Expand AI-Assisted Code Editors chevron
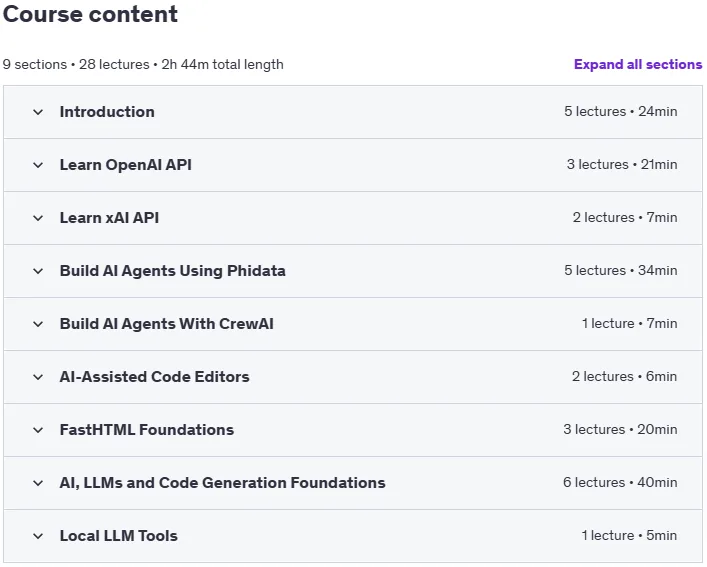Screen dimensions: 707x567 click(38, 377)
